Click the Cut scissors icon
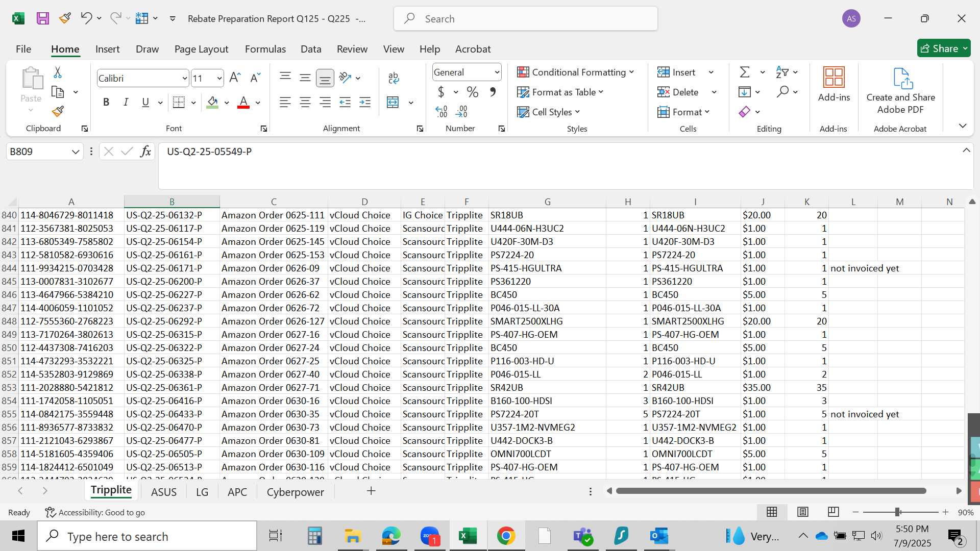 click(x=58, y=72)
